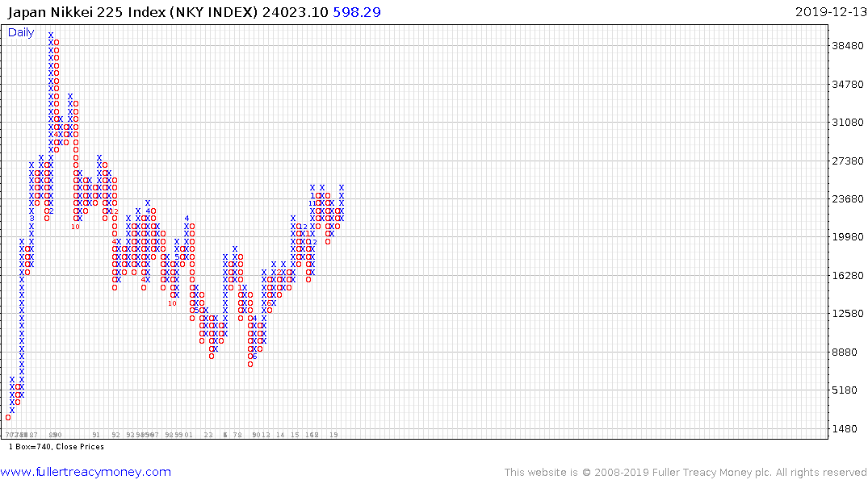The height and width of the screenshot is (484, 868).
Task: Click the blue 598.29 change value
Action: (x=357, y=12)
